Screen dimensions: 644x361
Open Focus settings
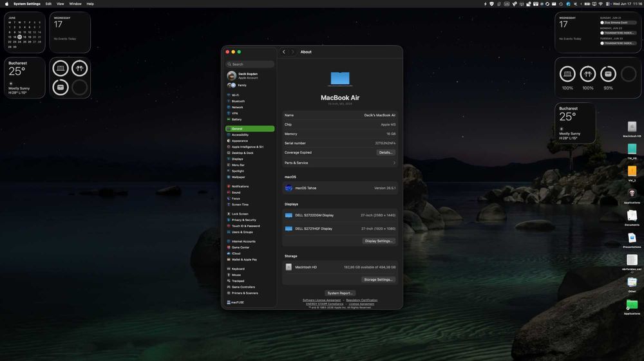(x=250, y=199)
